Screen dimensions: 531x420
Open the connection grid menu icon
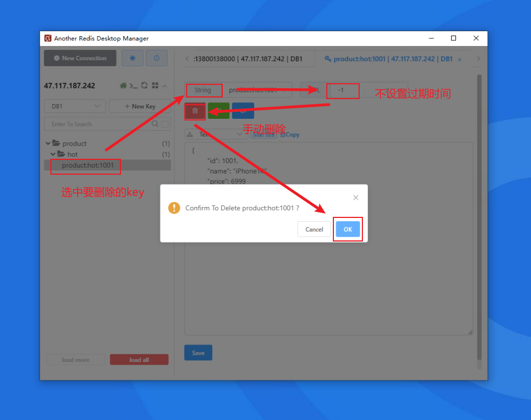[x=155, y=85]
